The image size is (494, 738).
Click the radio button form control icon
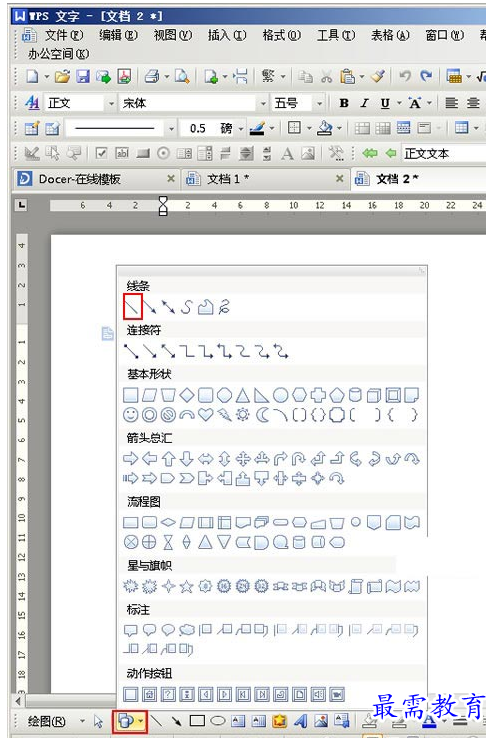163,153
